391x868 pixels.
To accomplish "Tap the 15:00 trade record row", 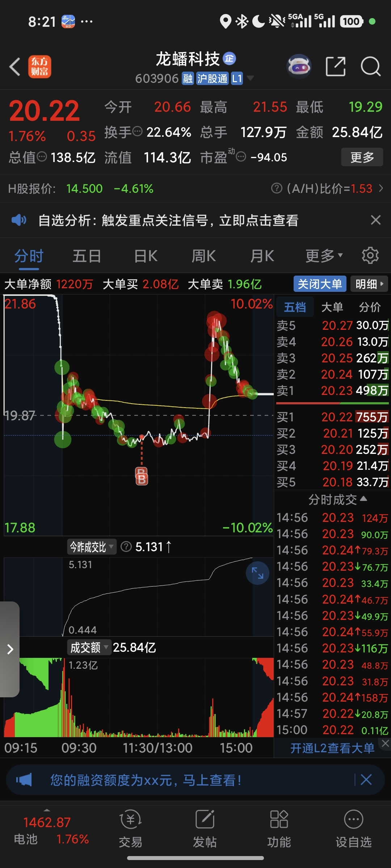I will coord(332,730).
